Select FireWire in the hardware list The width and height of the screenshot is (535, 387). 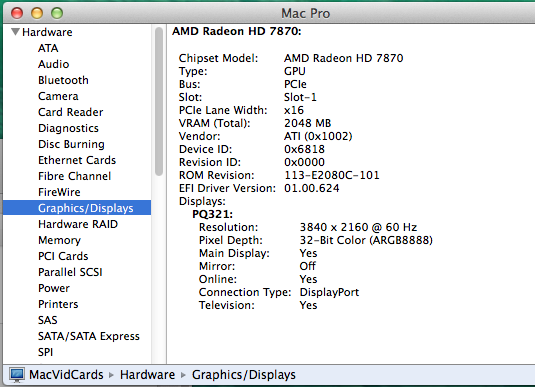[x=59, y=192]
